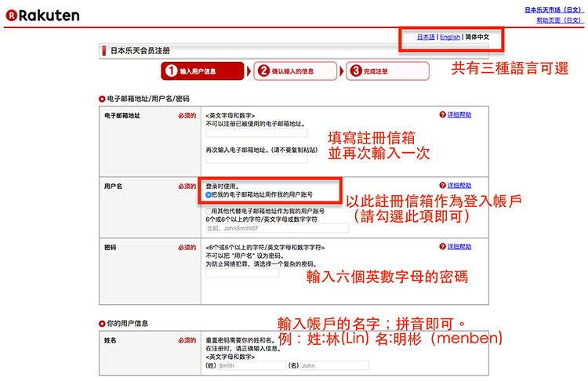
Task: Click the 日本乐天会员注册 heading
Action: pyautogui.click(x=140, y=51)
